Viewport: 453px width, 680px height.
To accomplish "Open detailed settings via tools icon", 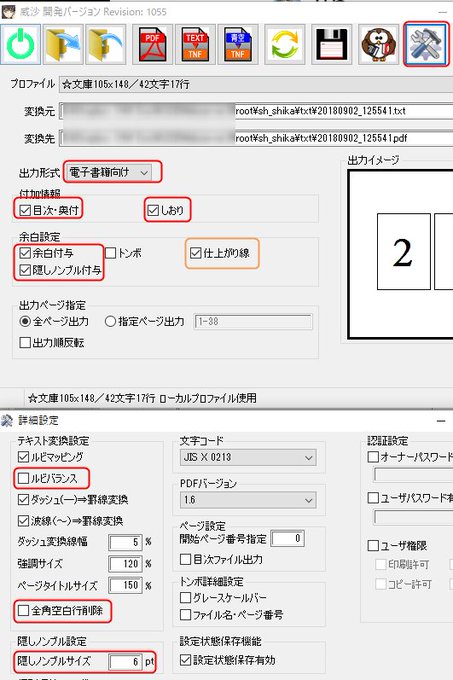I will [425, 45].
